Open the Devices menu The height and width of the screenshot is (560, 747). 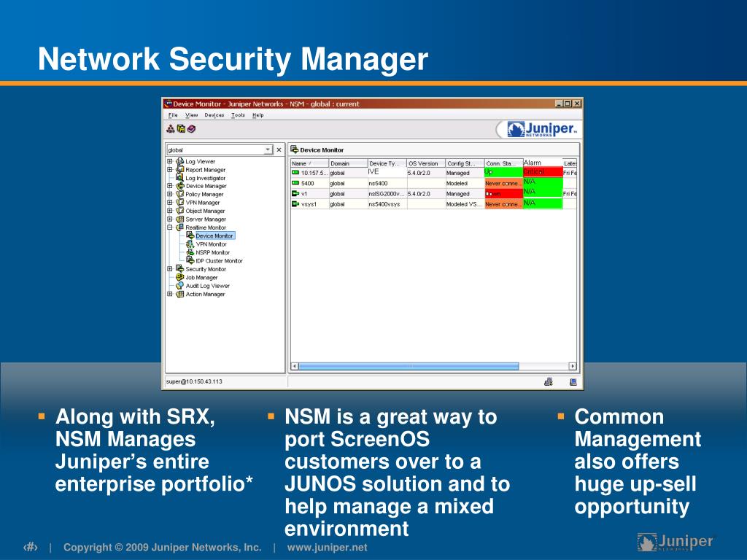214,115
